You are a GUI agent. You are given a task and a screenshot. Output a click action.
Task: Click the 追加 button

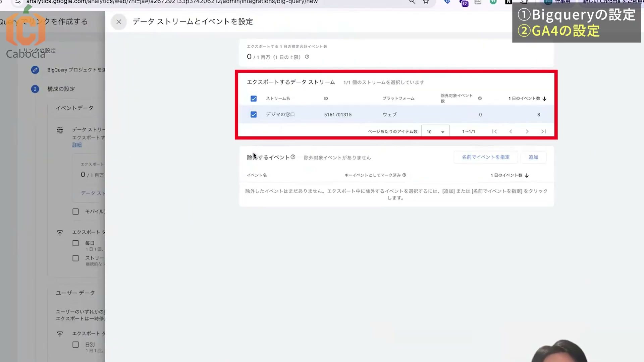[533, 157]
